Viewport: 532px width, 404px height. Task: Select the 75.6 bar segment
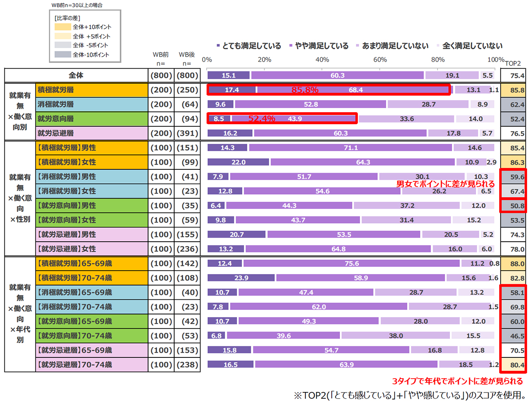point(351,263)
